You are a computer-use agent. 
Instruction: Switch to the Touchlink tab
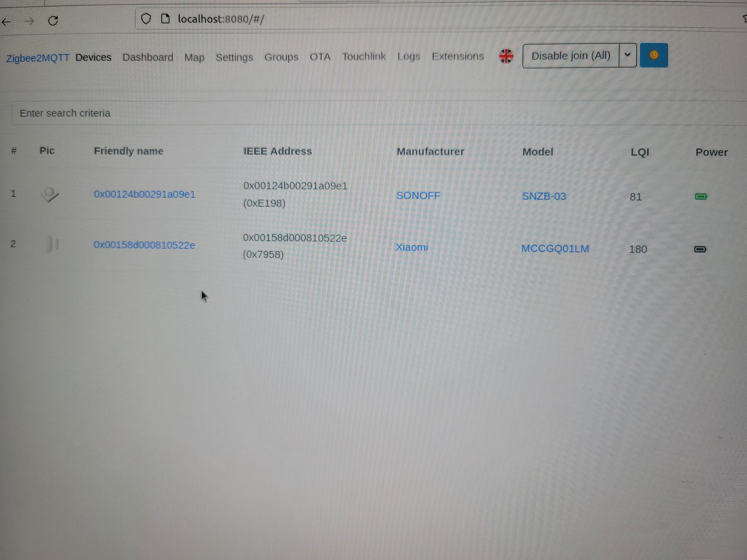click(364, 57)
